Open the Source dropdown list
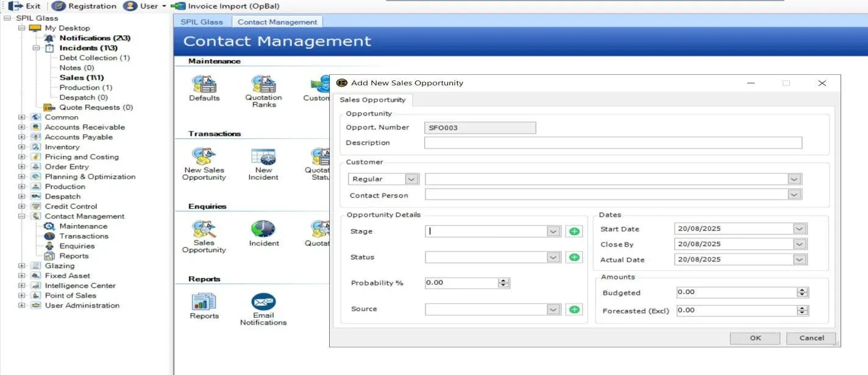The width and height of the screenshot is (868, 375). click(553, 309)
